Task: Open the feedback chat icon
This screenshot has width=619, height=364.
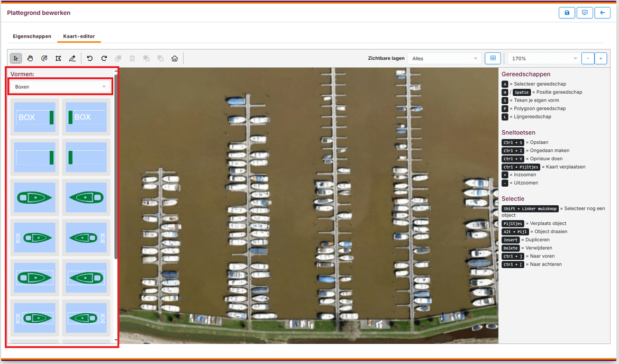Action: point(585,13)
